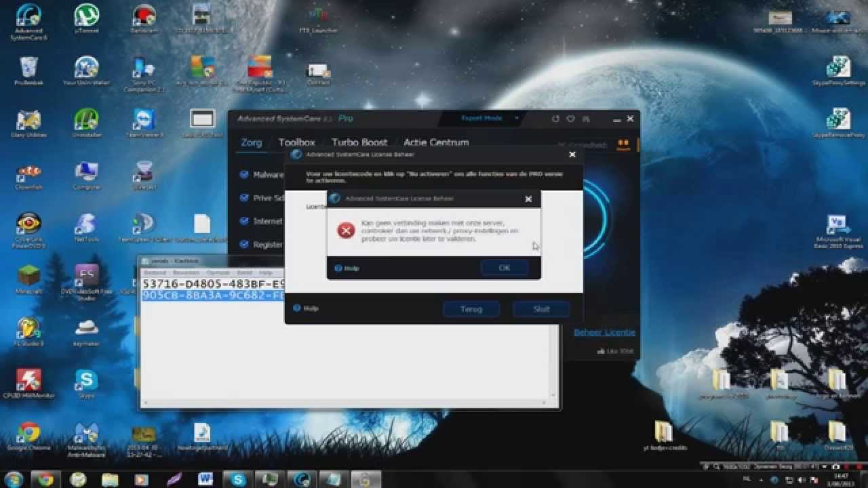Open Chrome from the taskbar

[x=46, y=479]
